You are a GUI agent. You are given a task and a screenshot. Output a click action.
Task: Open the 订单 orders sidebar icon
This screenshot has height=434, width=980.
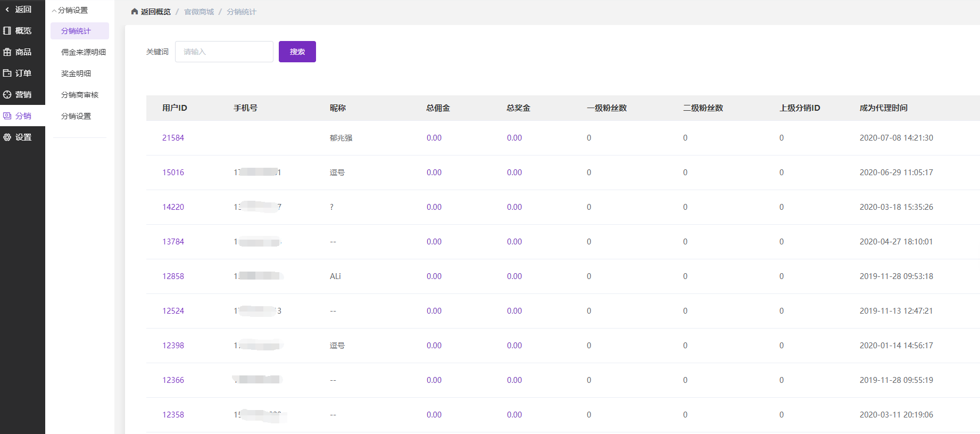point(7,73)
